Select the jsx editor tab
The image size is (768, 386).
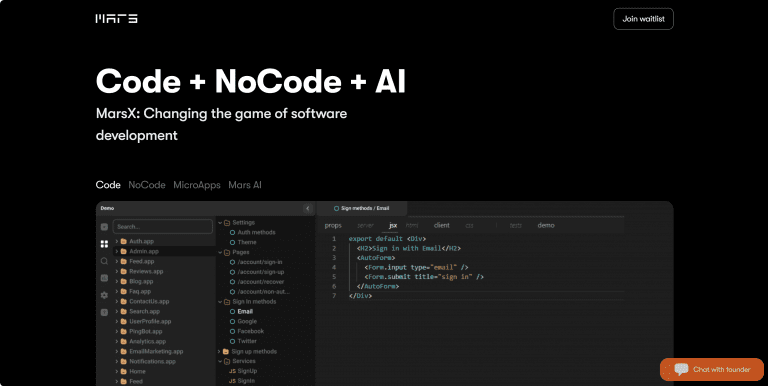click(x=393, y=225)
